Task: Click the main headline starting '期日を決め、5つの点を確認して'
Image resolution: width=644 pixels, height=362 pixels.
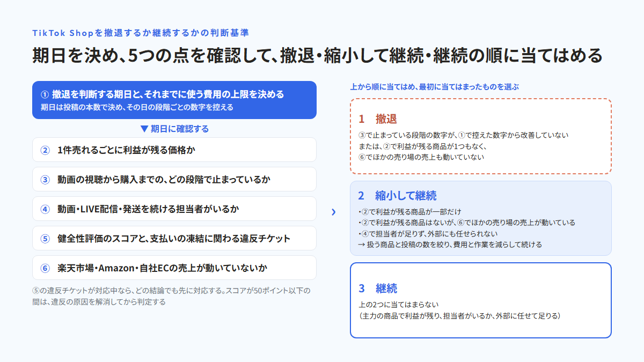Action: [317, 56]
